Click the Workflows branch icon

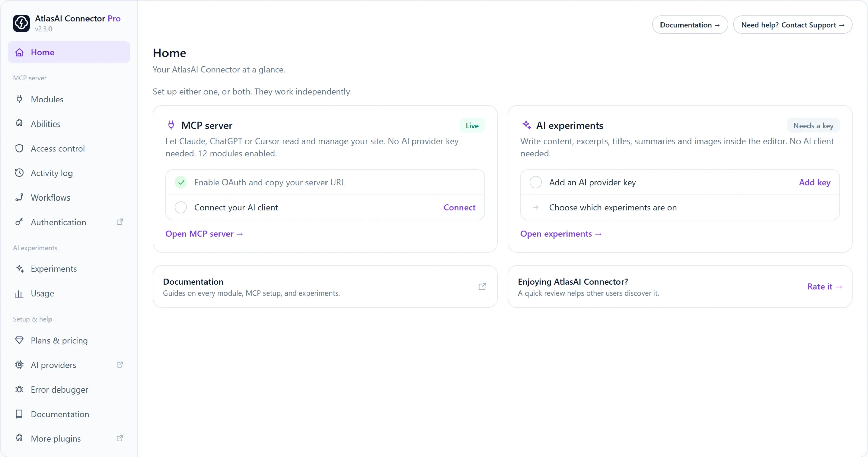[19, 197]
